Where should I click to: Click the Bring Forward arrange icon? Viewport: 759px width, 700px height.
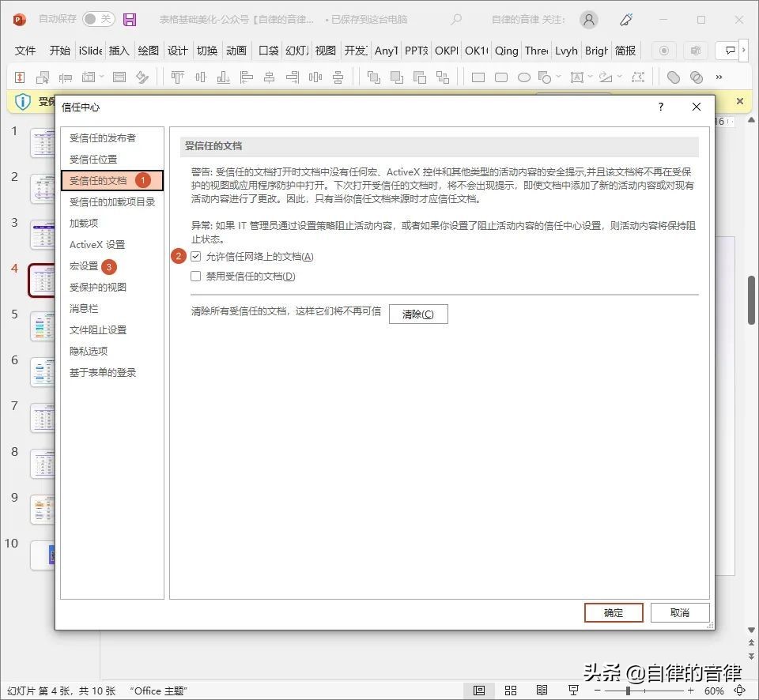coord(374,77)
